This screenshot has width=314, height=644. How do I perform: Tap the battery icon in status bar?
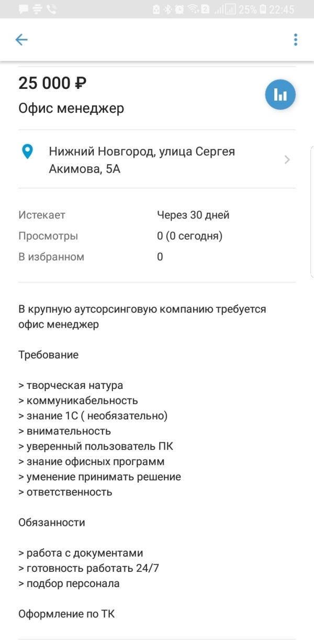point(263,9)
